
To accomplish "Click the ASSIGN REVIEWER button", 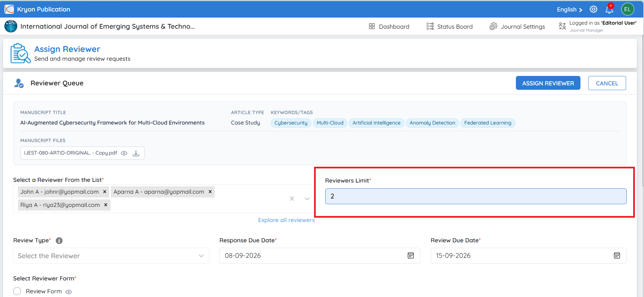I will pos(548,83).
